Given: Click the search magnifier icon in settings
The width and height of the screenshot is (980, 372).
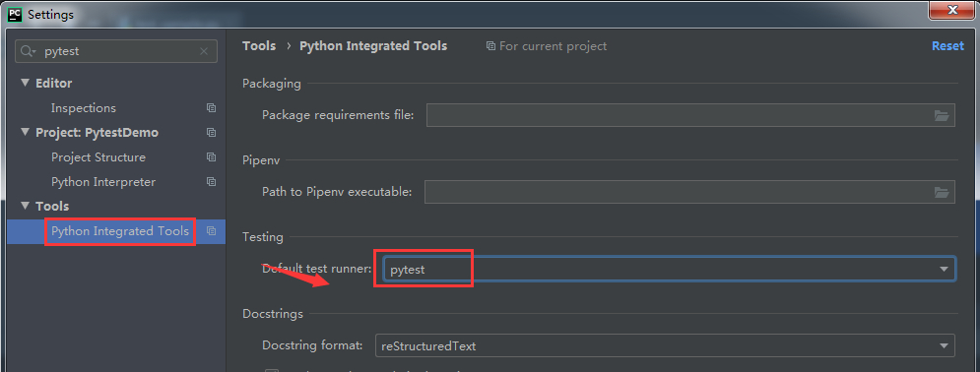Looking at the screenshot, I should [29, 52].
